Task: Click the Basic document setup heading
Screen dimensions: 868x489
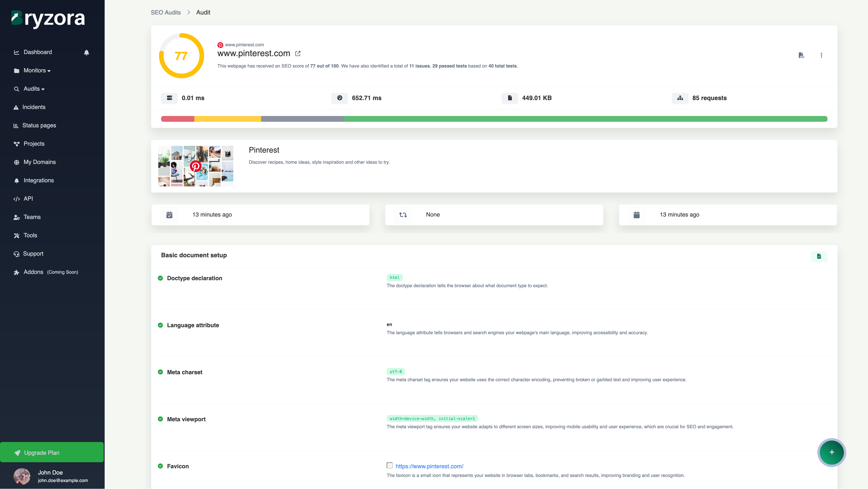Action: 194,255
